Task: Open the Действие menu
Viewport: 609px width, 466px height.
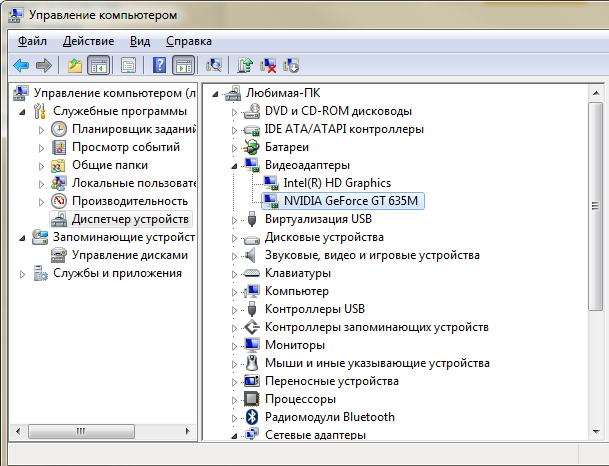Action: pyautogui.click(x=88, y=41)
